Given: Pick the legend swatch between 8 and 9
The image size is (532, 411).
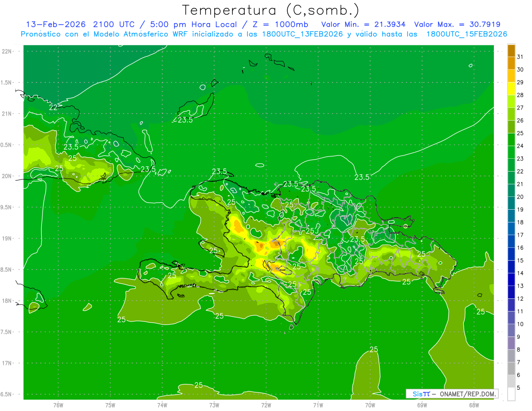Looking at the screenshot, I should pyautogui.click(x=511, y=343).
